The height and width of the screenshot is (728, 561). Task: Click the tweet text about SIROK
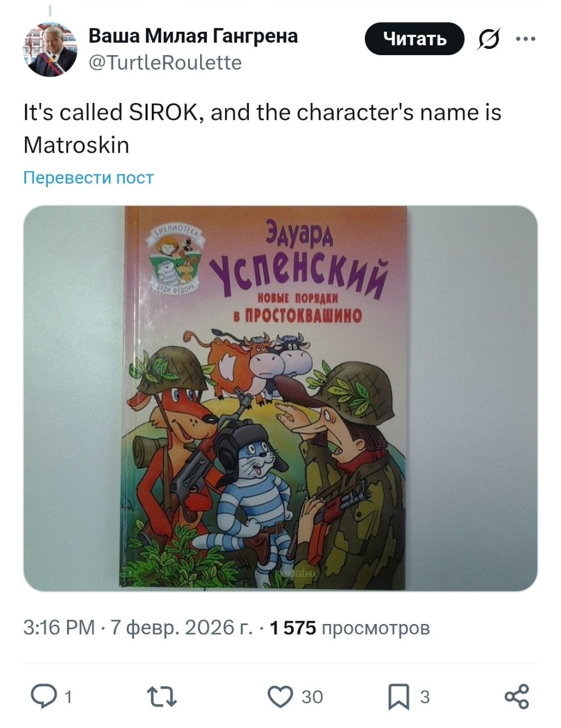coord(262,128)
